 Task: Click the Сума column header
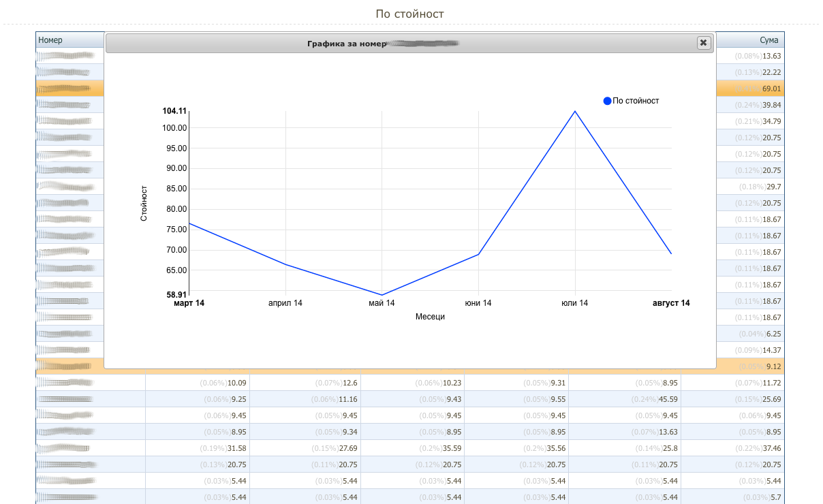pos(768,40)
